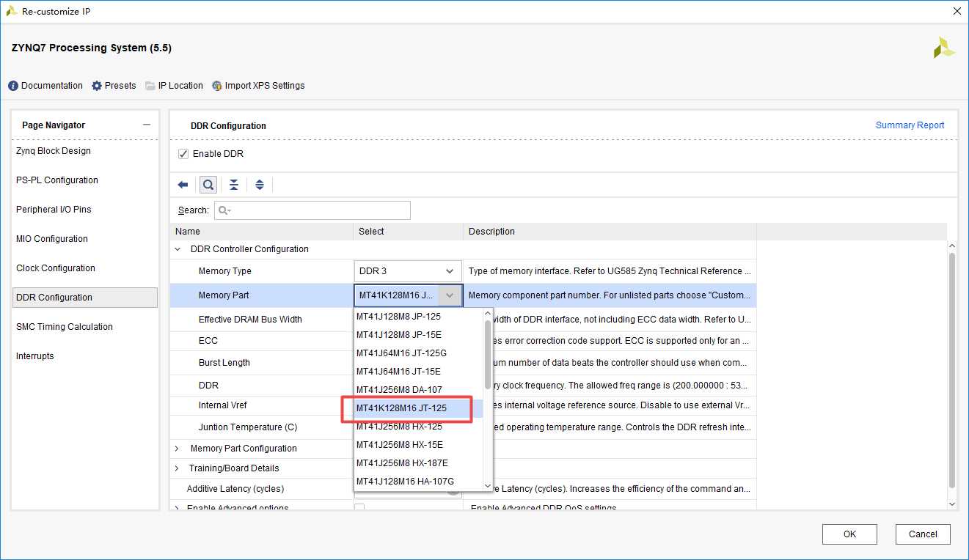
Task: Select the Burst Length row label
Action: point(224,363)
